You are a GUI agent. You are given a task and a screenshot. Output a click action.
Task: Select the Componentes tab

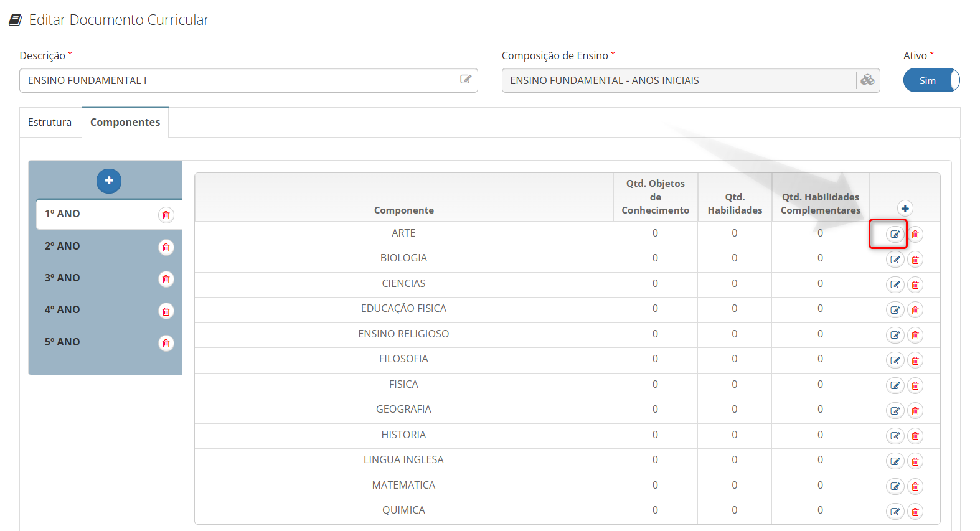(125, 122)
